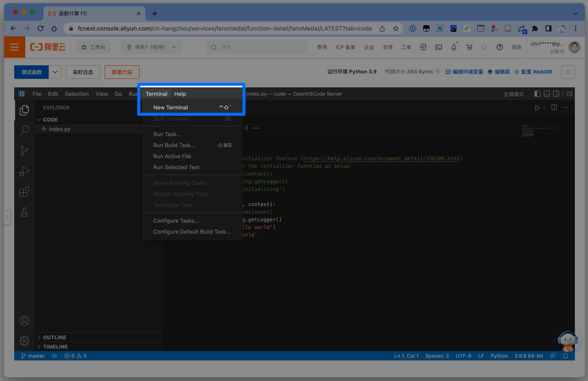Screen dimensions: 588x381
Task: Click the Accounts icon in activity bar
Action: (x=24, y=321)
